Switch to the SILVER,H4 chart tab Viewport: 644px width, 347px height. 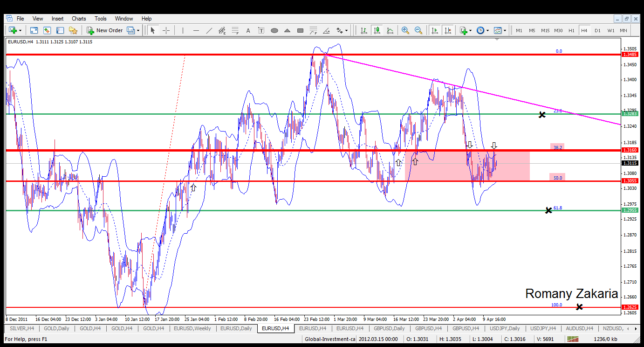pyautogui.click(x=22, y=328)
